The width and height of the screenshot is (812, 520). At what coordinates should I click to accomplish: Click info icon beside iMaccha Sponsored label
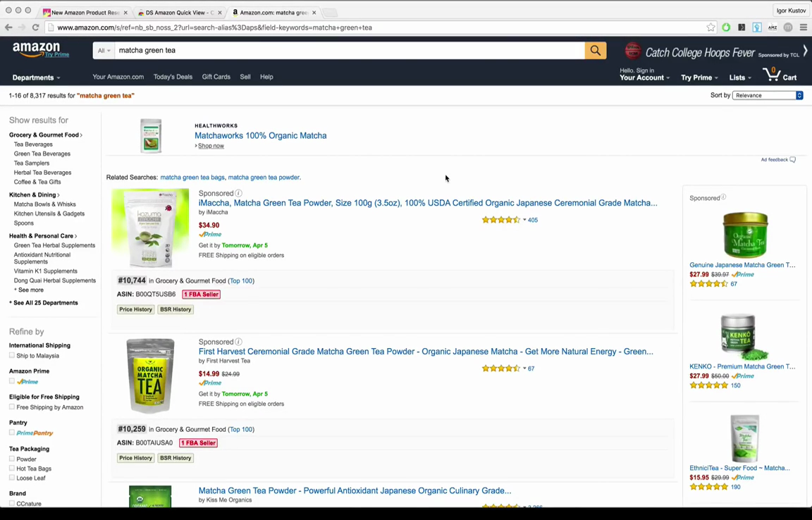pyautogui.click(x=239, y=193)
